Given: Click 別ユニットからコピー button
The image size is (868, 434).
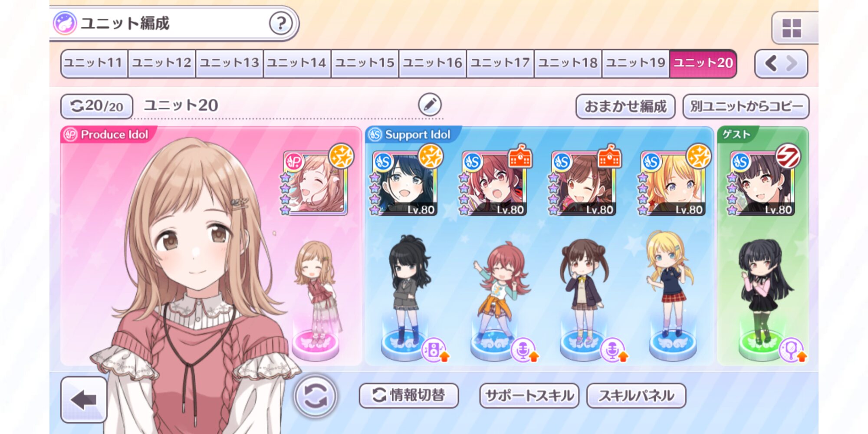Looking at the screenshot, I should tap(746, 106).
